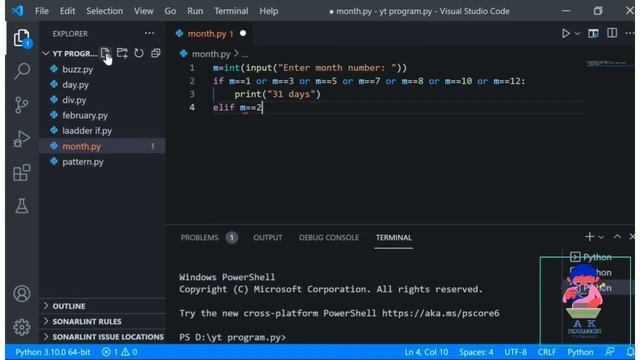Image resolution: width=640 pixels, height=360 pixels.
Task: Open the Terminal menu
Action: [x=231, y=11]
